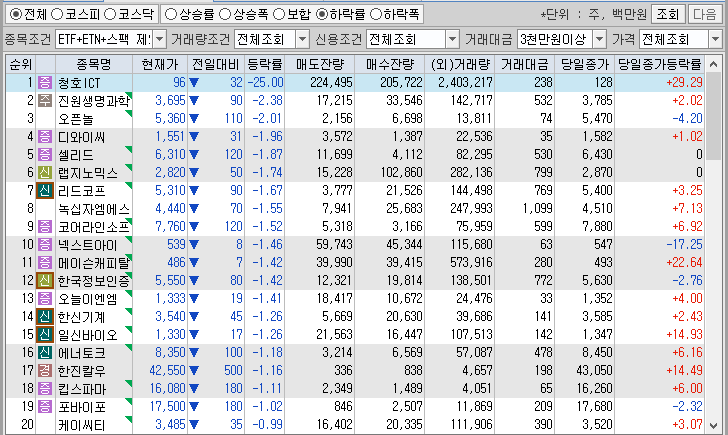Click the 증 badge icon for 디와이씨

[45, 136]
